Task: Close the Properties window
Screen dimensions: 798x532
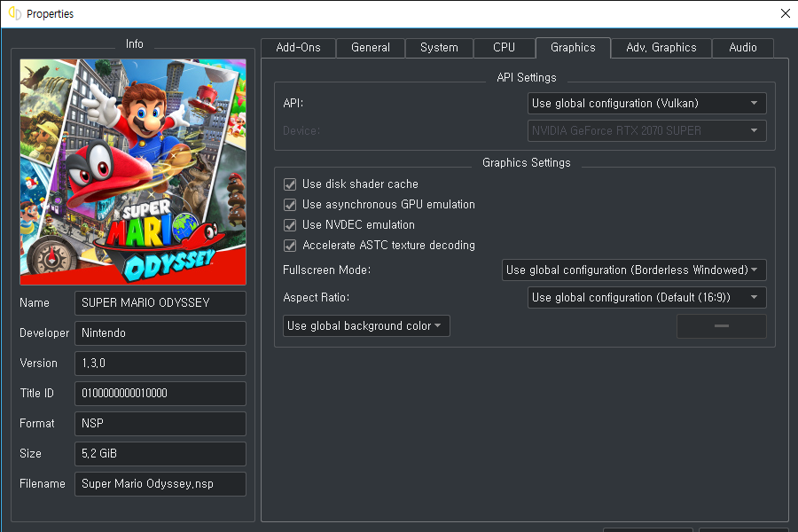Action: (786, 14)
